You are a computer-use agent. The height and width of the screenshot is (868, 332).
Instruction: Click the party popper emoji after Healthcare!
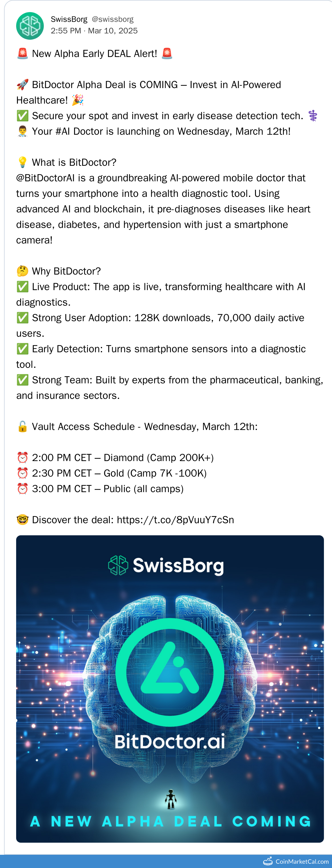click(x=78, y=100)
